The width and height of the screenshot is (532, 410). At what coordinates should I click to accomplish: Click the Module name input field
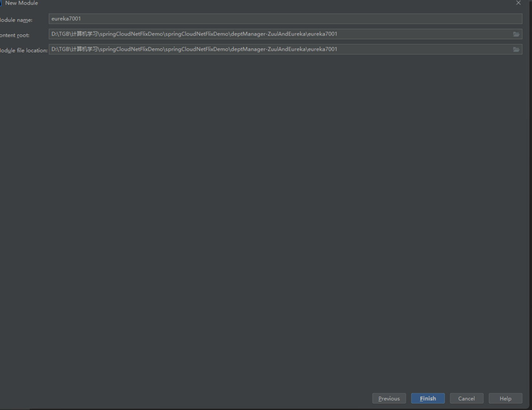285,19
